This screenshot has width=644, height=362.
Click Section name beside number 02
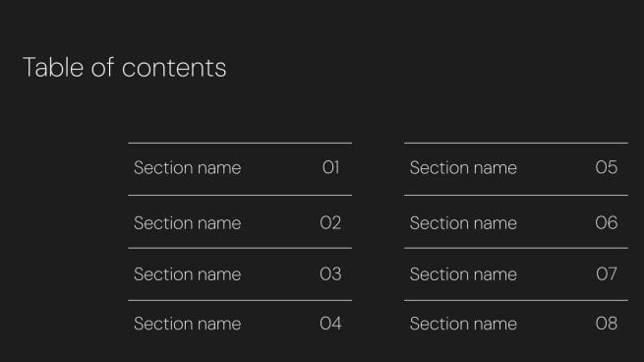click(187, 223)
